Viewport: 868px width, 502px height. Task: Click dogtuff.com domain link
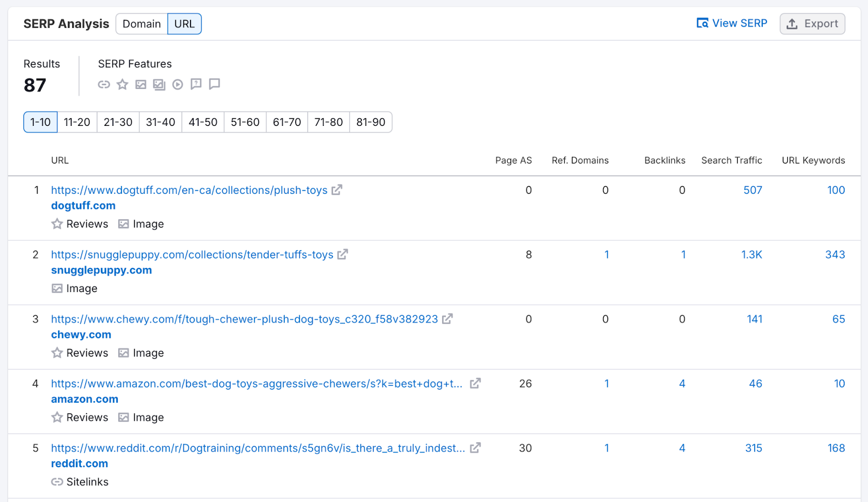(x=83, y=206)
